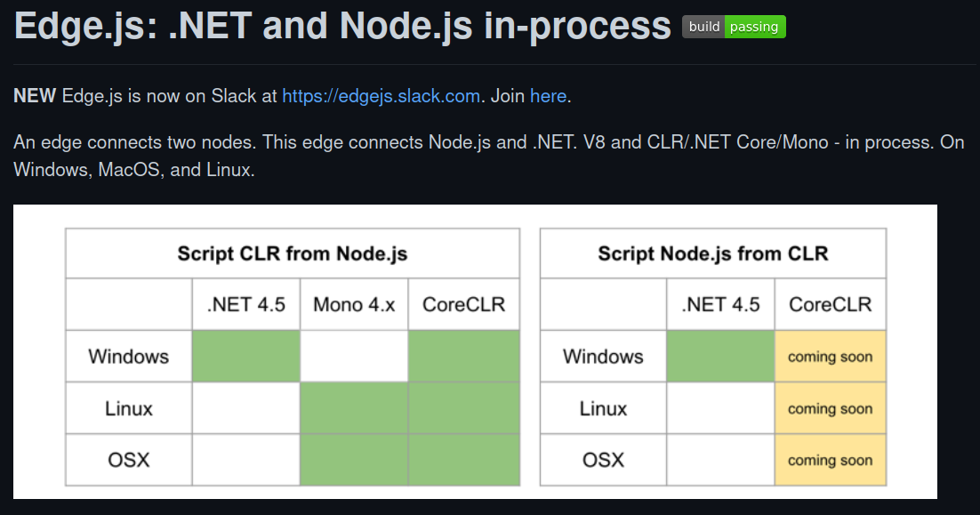Open the https://edgejs.slack.com link
Screen dimensions: 980x515
tap(381, 96)
